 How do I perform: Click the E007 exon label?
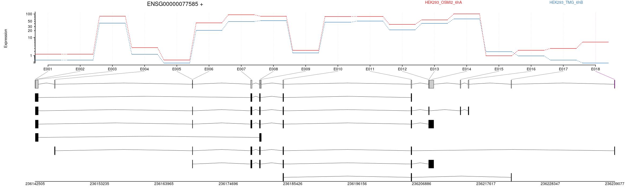tap(241, 69)
